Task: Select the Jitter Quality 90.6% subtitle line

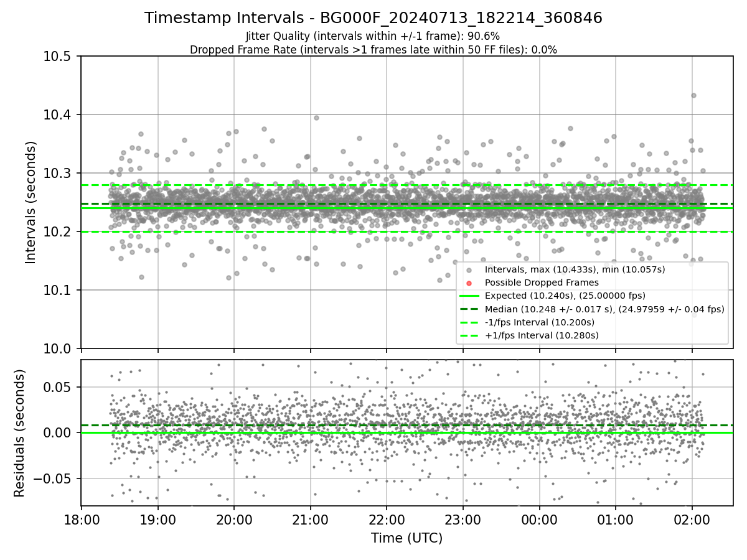Action: click(373, 36)
